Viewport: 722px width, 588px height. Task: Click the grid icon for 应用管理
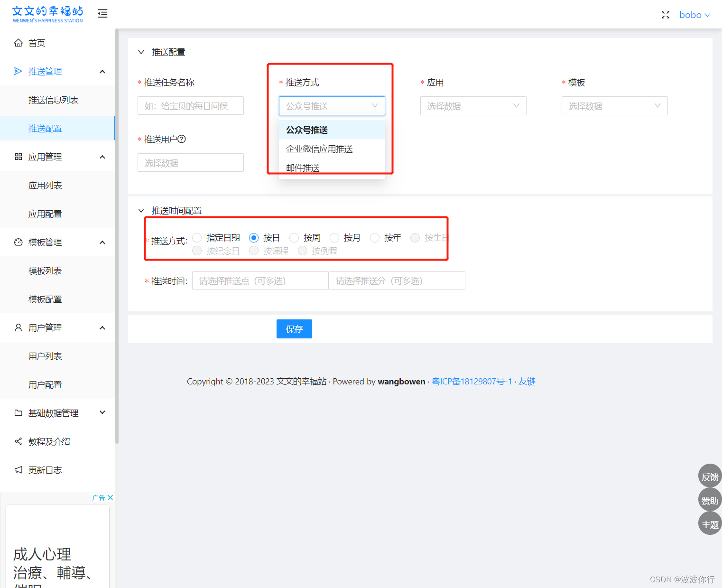click(19, 157)
